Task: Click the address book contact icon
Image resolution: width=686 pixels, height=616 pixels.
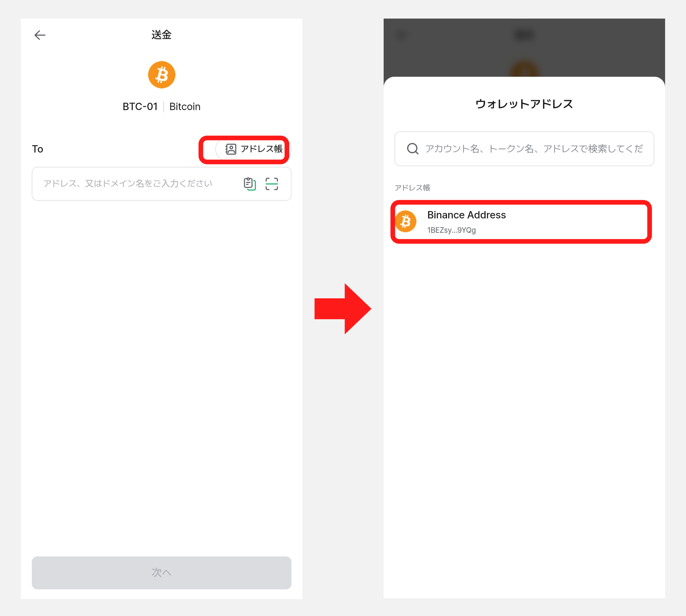Action: coord(231,149)
